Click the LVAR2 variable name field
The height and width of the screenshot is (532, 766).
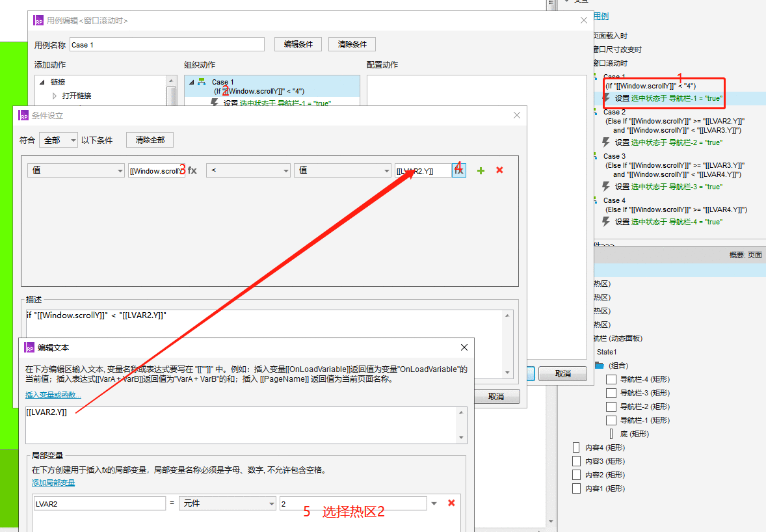(99, 503)
